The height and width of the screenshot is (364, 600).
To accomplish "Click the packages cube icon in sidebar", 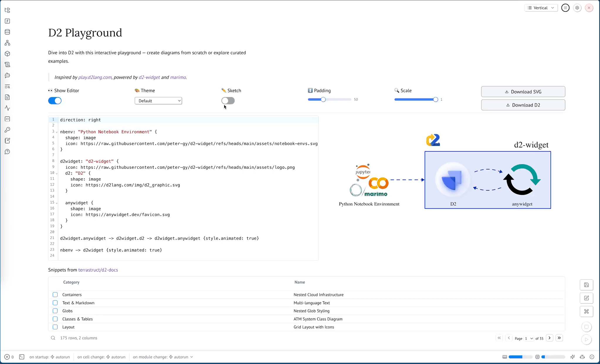I will point(7,54).
